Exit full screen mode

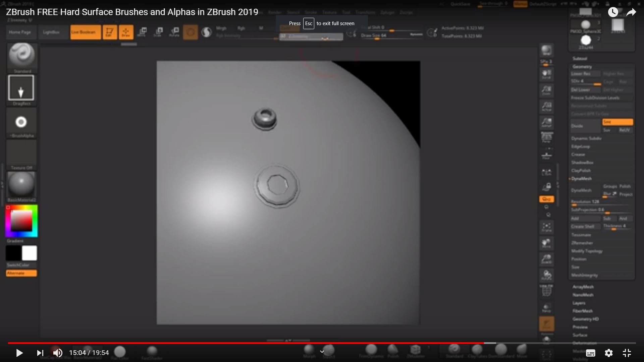[x=627, y=353]
